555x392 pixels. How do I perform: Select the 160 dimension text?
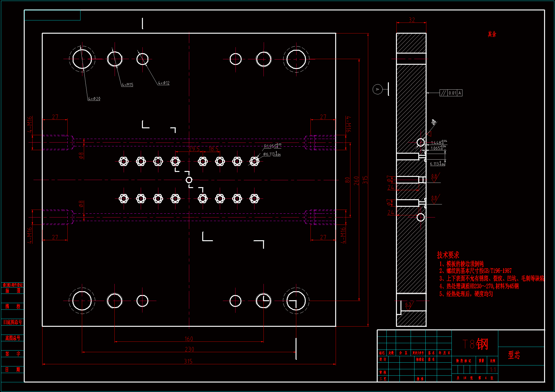[x=188, y=339]
